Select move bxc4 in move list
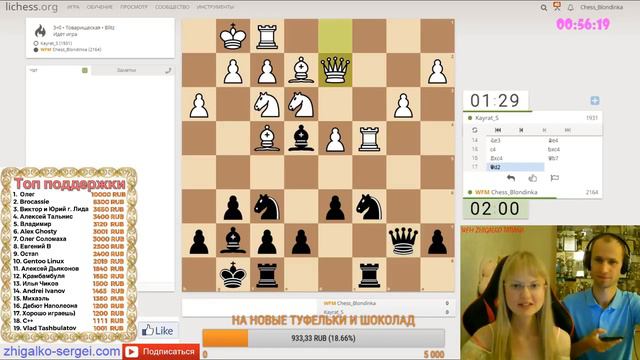Screen dimensions: 640x360 coord(573,149)
